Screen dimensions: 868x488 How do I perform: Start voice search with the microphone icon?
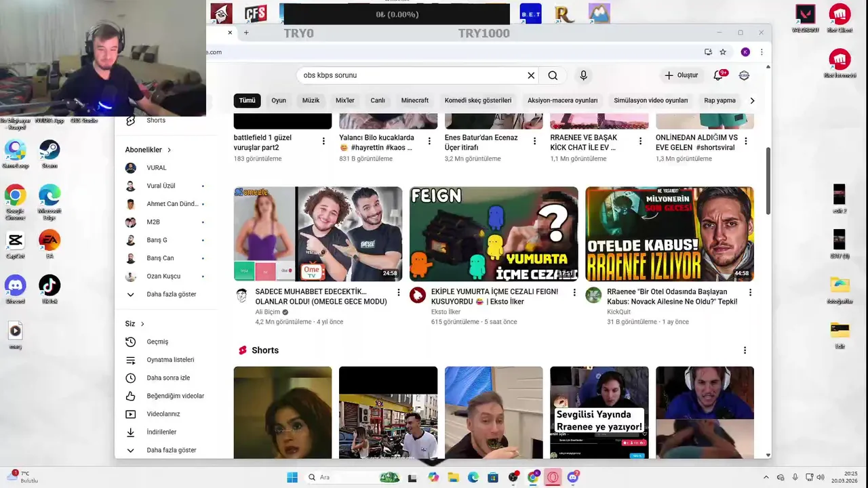pyautogui.click(x=583, y=75)
